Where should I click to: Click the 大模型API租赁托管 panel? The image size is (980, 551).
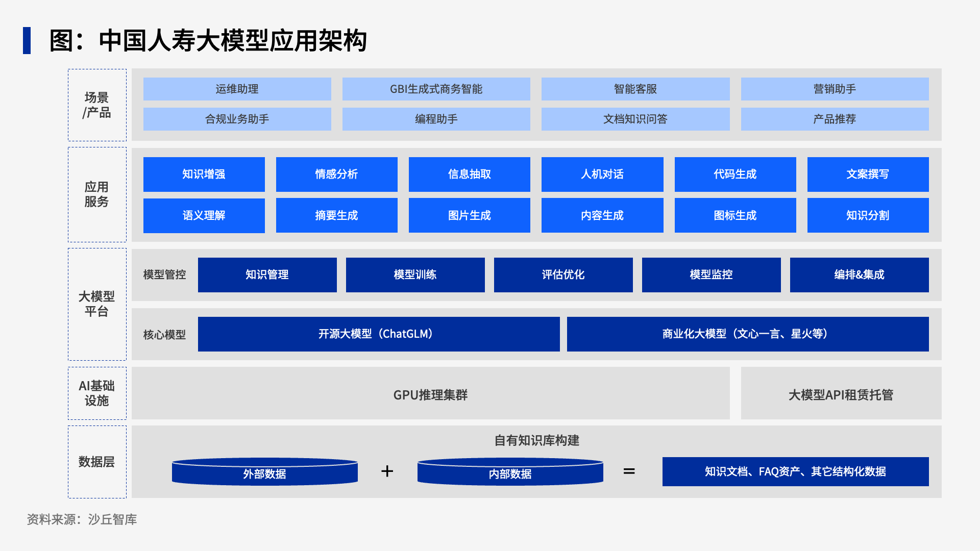tap(841, 394)
